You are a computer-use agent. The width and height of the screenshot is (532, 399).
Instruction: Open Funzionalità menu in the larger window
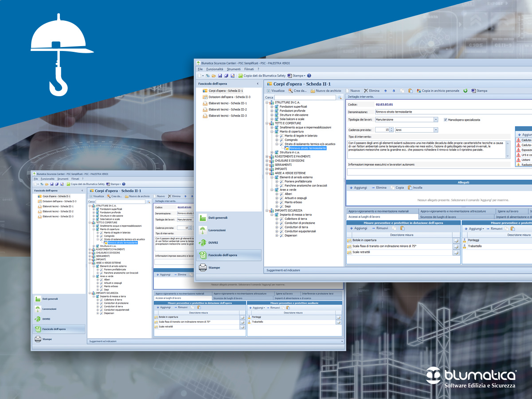click(x=215, y=69)
